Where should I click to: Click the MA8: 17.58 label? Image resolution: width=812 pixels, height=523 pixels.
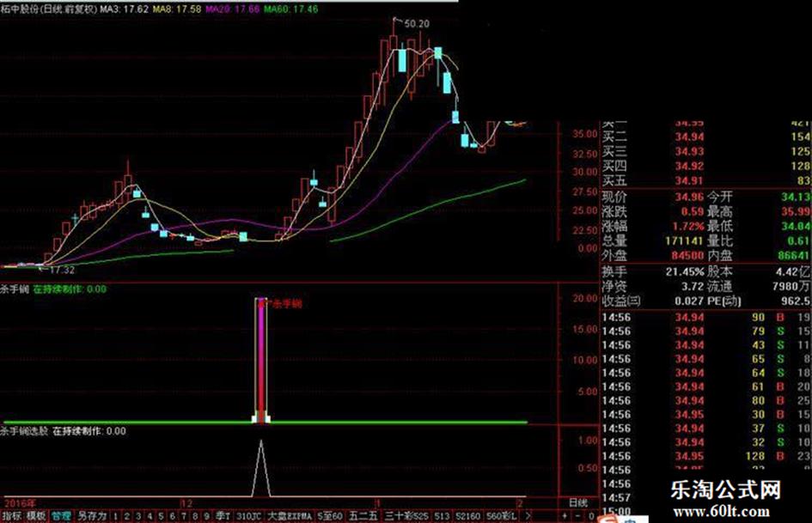click(x=177, y=9)
